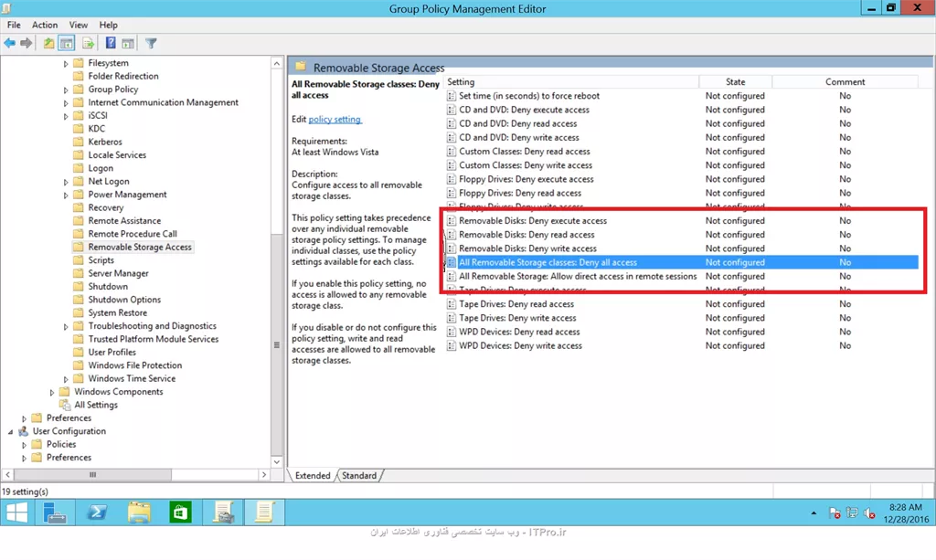Sort by the Setting column header
This screenshot has width=936, height=560.
572,81
